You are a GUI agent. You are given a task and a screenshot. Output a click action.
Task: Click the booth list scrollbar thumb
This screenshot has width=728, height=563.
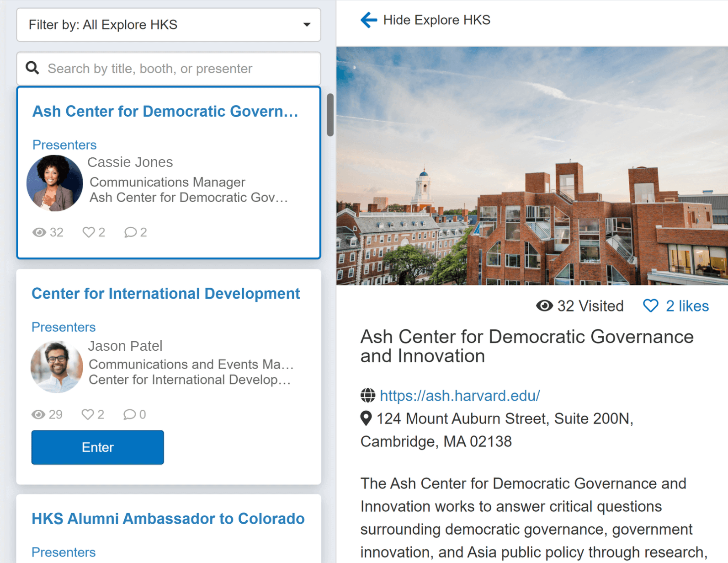click(x=330, y=115)
